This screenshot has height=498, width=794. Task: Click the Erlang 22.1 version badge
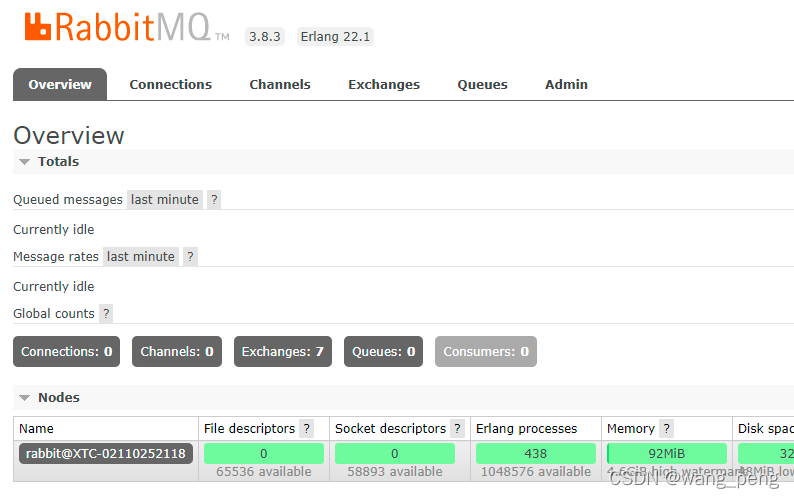(335, 36)
